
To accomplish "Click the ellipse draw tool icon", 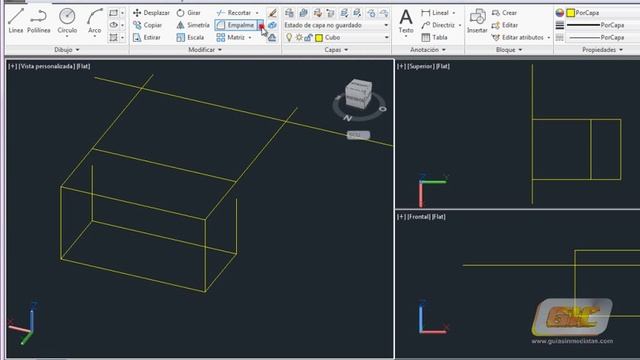I will (x=113, y=25).
